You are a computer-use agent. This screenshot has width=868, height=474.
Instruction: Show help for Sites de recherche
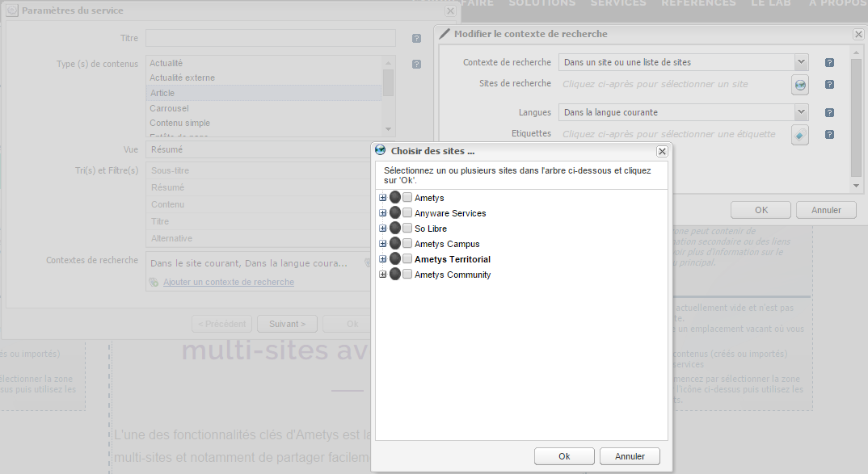point(829,85)
